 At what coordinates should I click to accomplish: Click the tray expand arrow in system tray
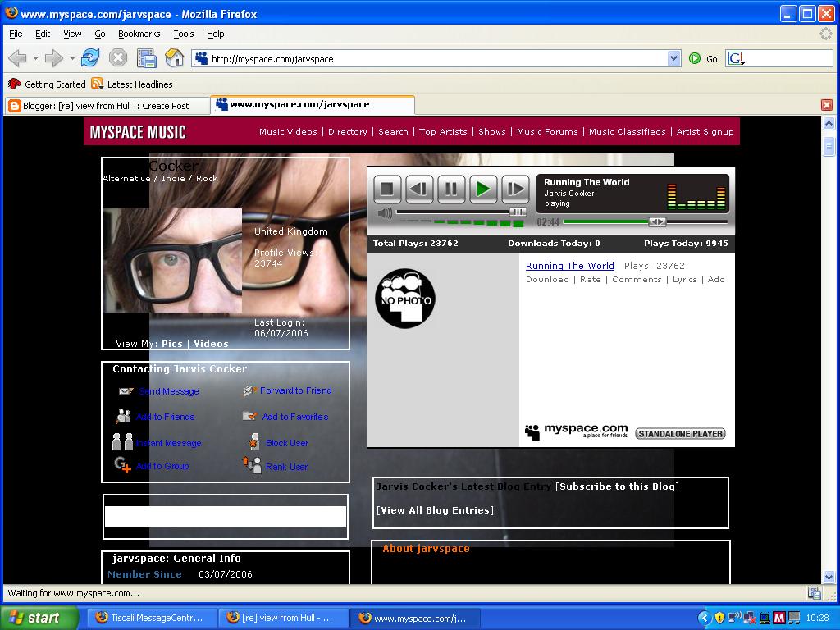click(705, 618)
